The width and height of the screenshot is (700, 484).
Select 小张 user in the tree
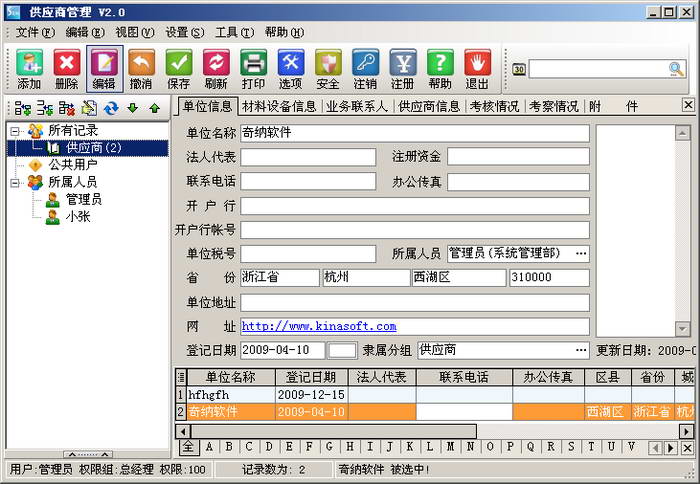[x=78, y=217]
